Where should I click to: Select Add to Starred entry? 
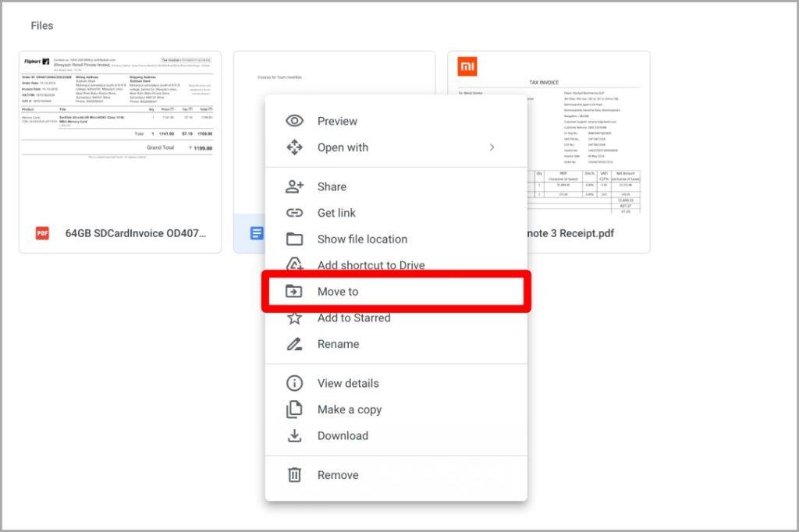click(x=396, y=319)
